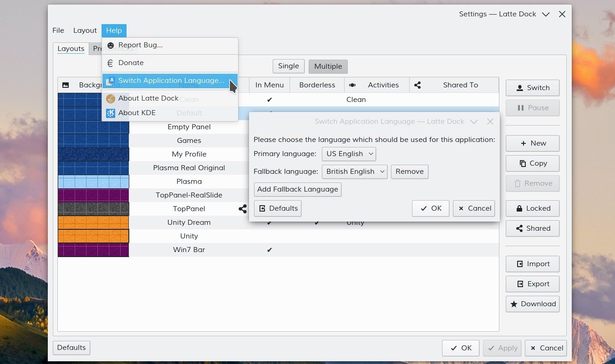Enable Multiple layouts mode

click(328, 66)
